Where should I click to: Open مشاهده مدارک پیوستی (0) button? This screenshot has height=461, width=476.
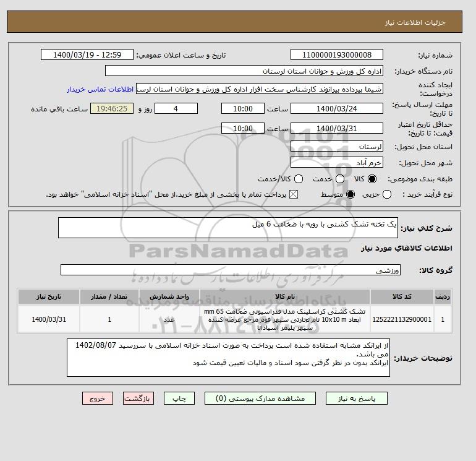click(x=260, y=399)
